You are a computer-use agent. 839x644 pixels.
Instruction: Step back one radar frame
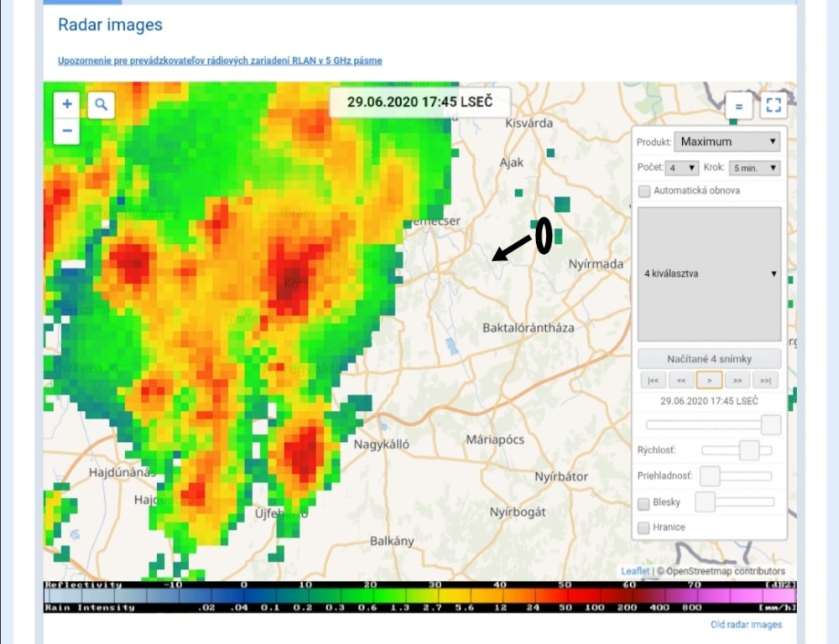pyautogui.click(x=681, y=381)
